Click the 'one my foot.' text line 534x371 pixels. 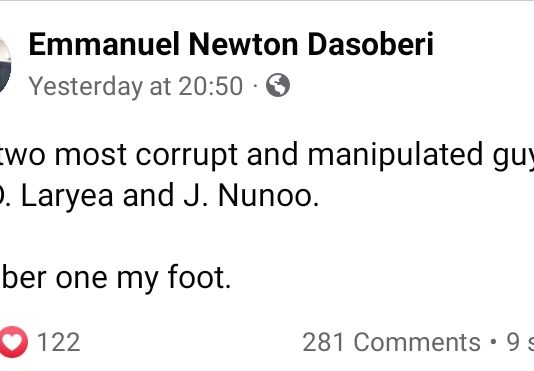click(116, 278)
